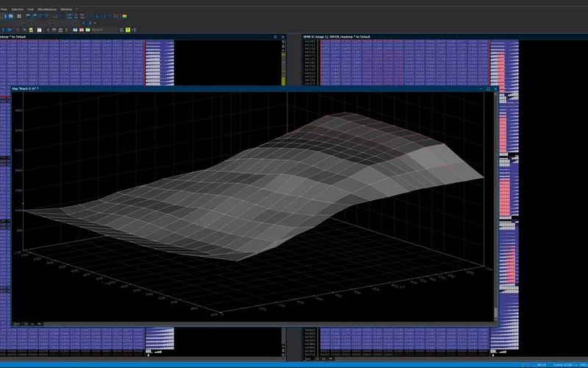Switch right hexdump window to 3d tab
The height and width of the screenshot is (368, 588).
[323, 358]
